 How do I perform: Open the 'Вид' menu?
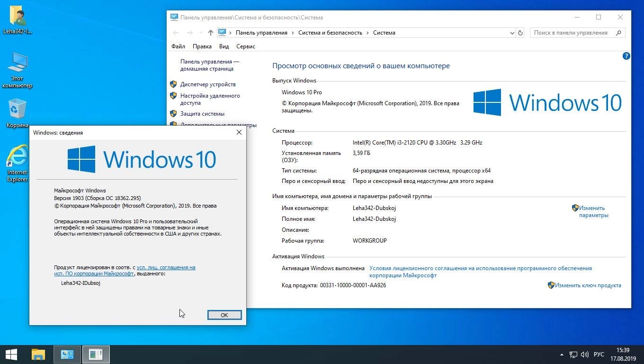pos(224,46)
